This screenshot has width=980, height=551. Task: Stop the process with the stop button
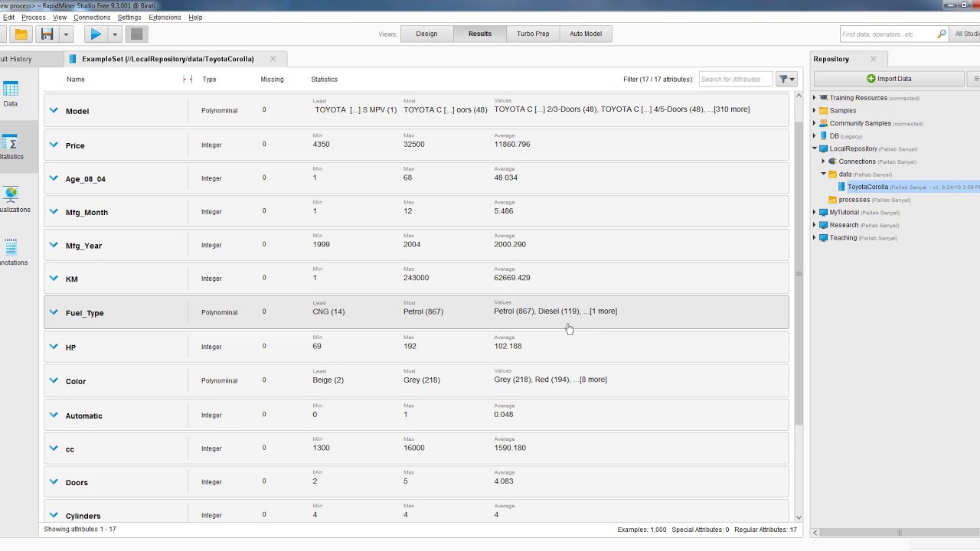click(136, 34)
